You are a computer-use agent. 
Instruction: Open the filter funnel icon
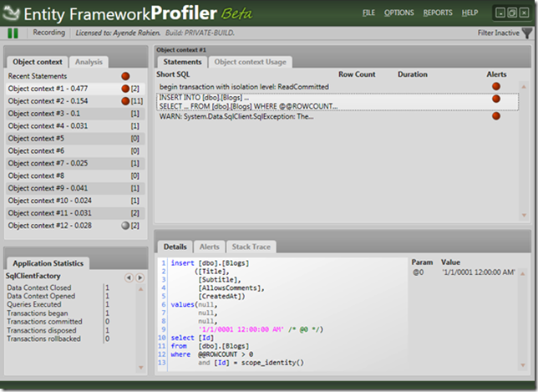527,33
